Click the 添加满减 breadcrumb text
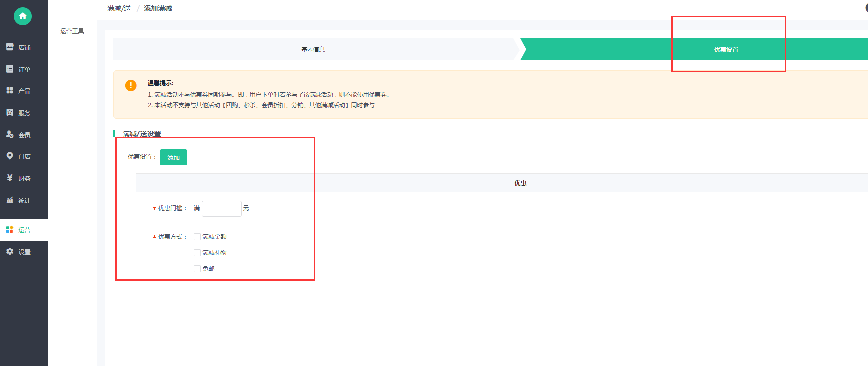The image size is (868, 366). [x=158, y=8]
